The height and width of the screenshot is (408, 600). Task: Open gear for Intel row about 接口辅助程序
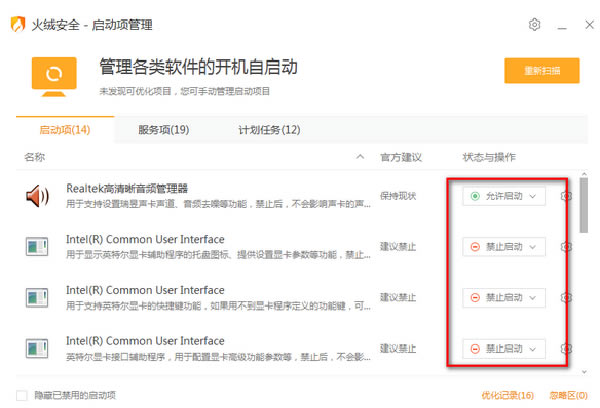coord(566,349)
